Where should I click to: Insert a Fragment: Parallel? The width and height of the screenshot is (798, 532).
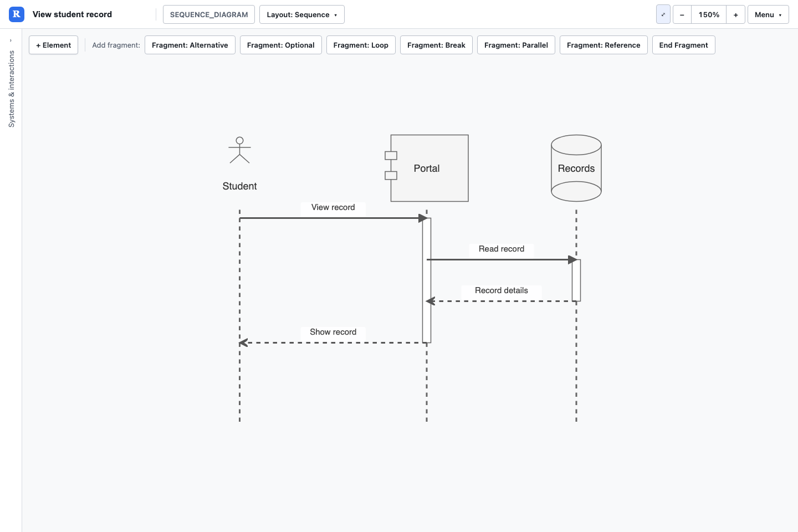tap(516, 45)
